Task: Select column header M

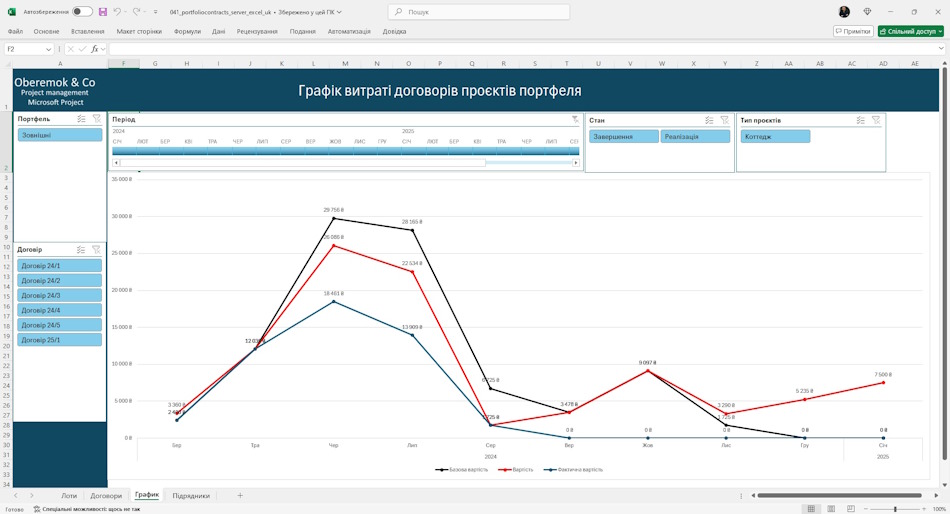Action: coord(345,63)
